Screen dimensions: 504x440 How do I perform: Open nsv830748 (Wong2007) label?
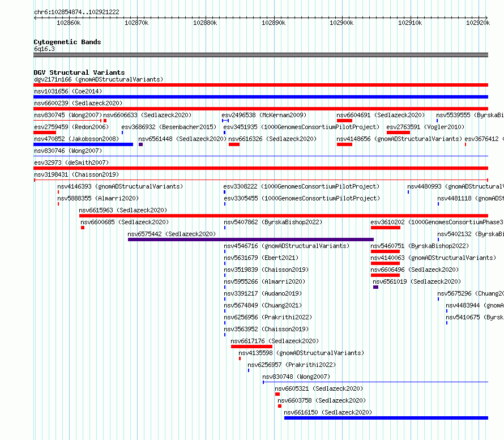(x=296, y=377)
